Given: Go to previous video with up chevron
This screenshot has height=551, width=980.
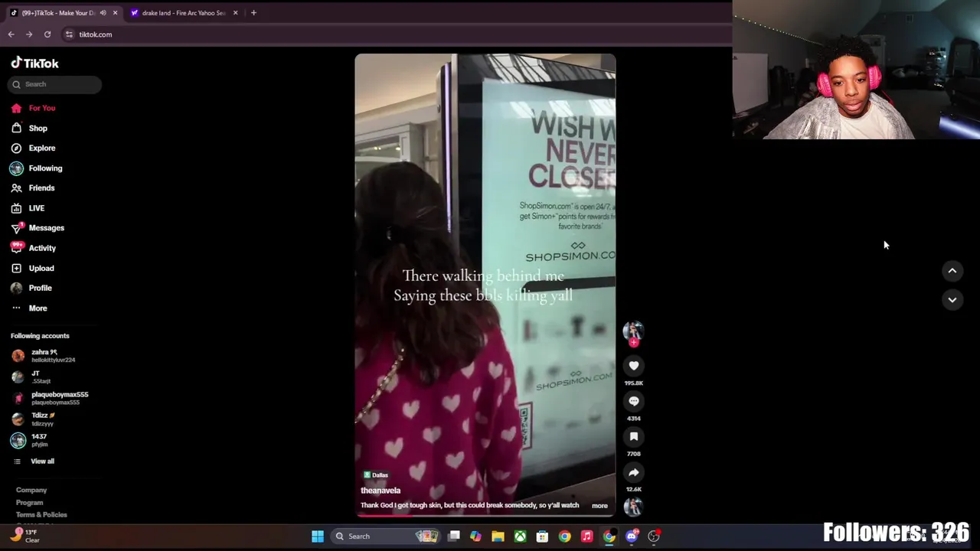Looking at the screenshot, I should tap(952, 270).
